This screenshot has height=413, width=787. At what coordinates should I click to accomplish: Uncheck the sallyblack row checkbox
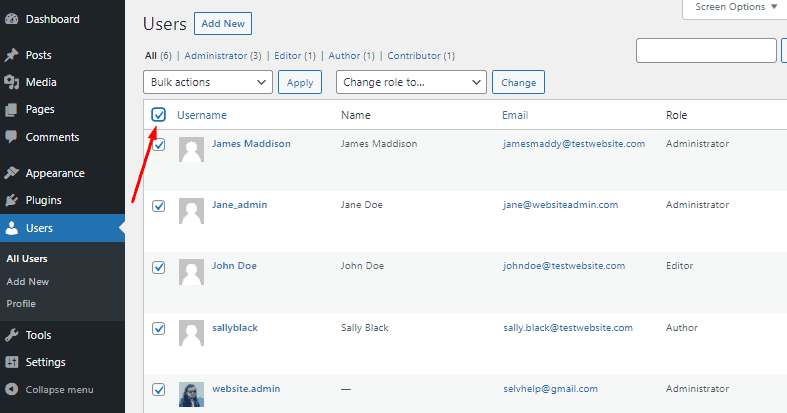tap(159, 329)
